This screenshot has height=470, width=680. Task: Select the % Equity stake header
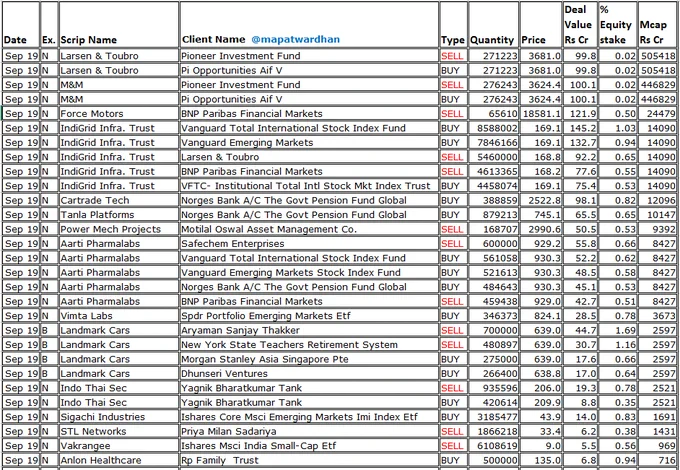click(618, 25)
